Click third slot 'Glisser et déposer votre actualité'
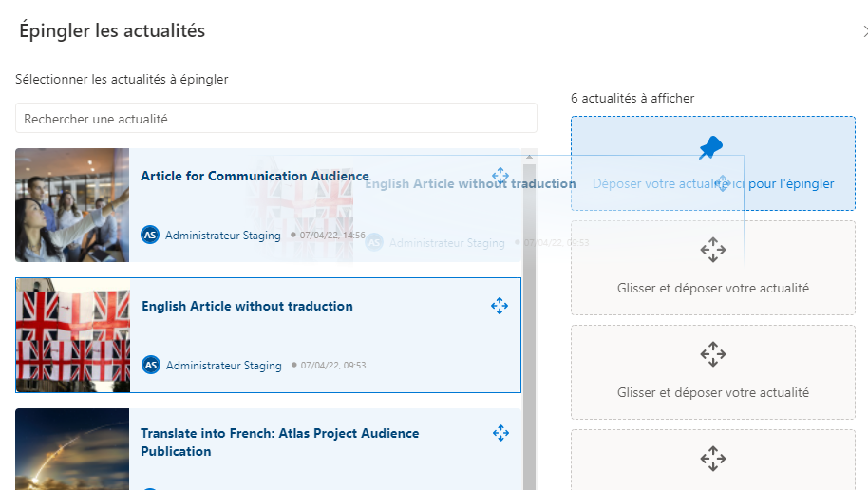This screenshot has width=868, height=490. click(x=713, y=372)
